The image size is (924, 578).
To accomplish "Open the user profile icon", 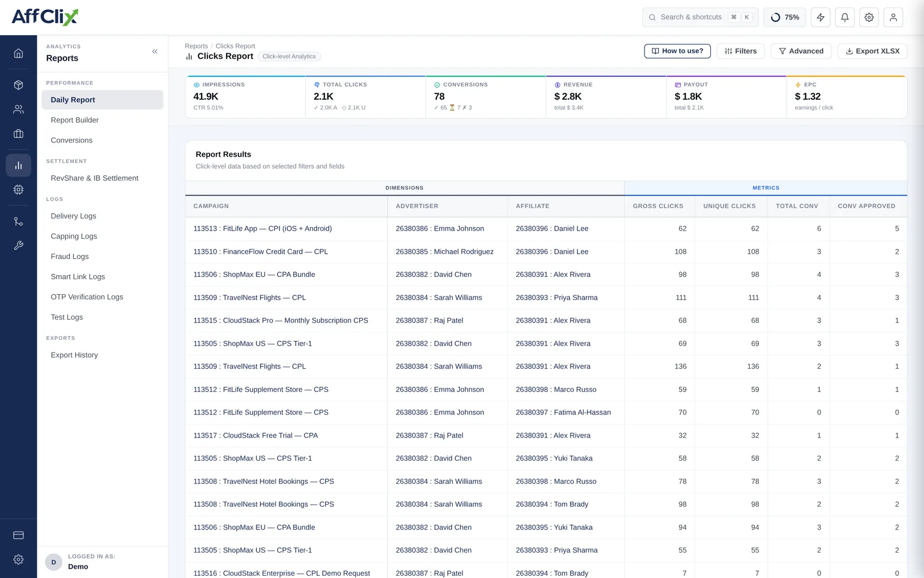I will click(893, 17).
